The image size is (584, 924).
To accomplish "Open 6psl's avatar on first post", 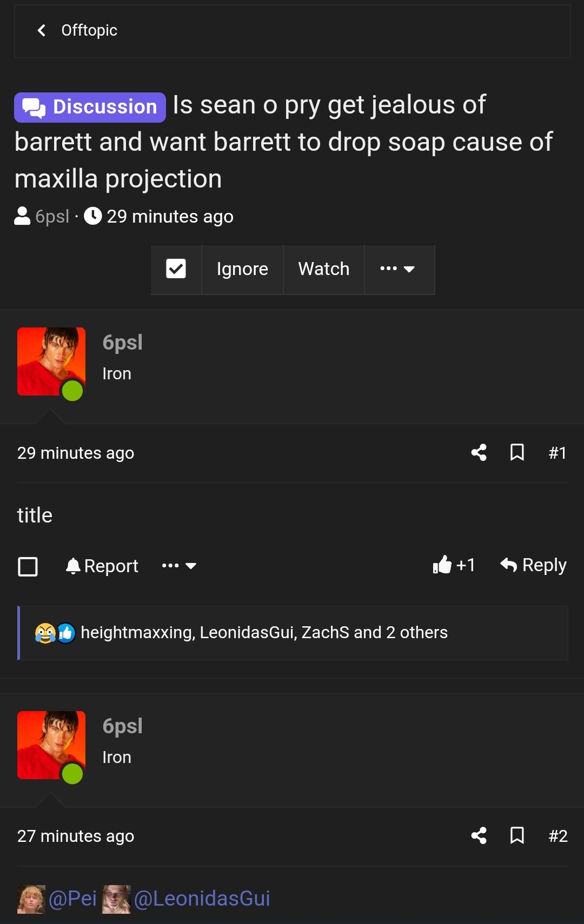I will [51, 361].
